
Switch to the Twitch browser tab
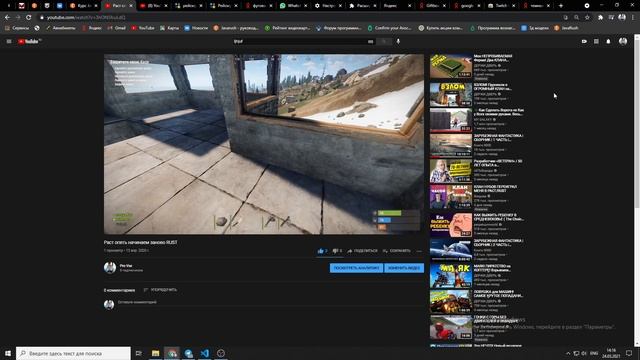coord(501,6)
